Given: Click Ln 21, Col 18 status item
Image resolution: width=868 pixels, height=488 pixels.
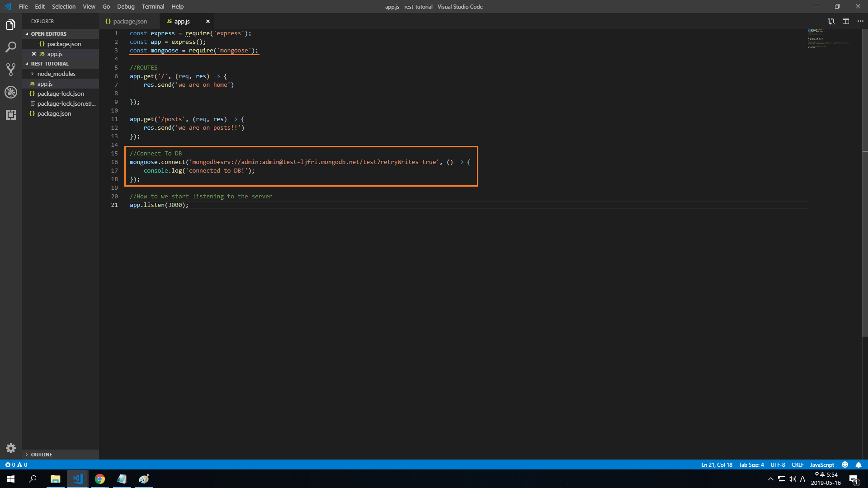Looking at the screenshot, I should pyautogui.click(x=717, y=465).
